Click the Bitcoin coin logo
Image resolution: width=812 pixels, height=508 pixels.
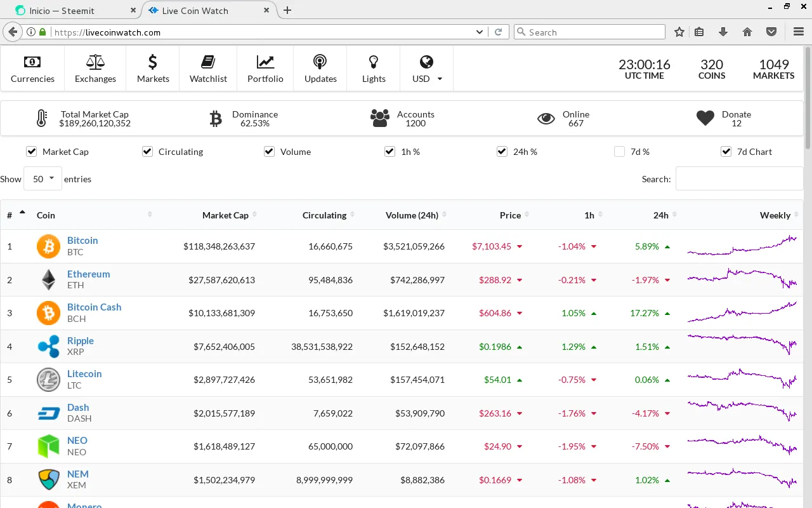48,246
